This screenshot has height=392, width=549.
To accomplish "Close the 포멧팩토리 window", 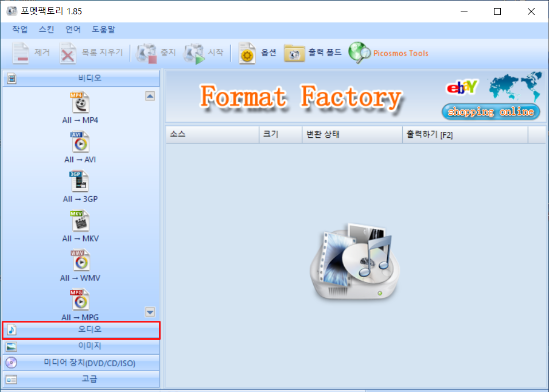I will pyautogui.click(x=531, y=11).
